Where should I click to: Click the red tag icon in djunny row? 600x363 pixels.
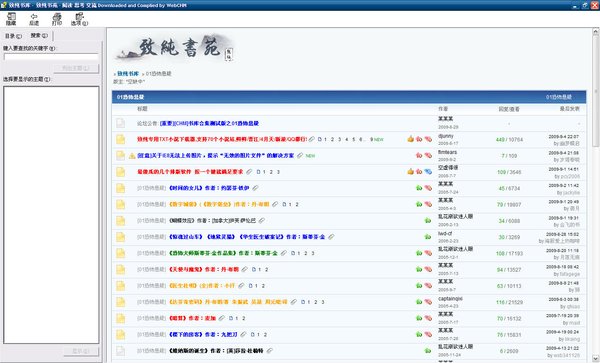pos(428,139)
